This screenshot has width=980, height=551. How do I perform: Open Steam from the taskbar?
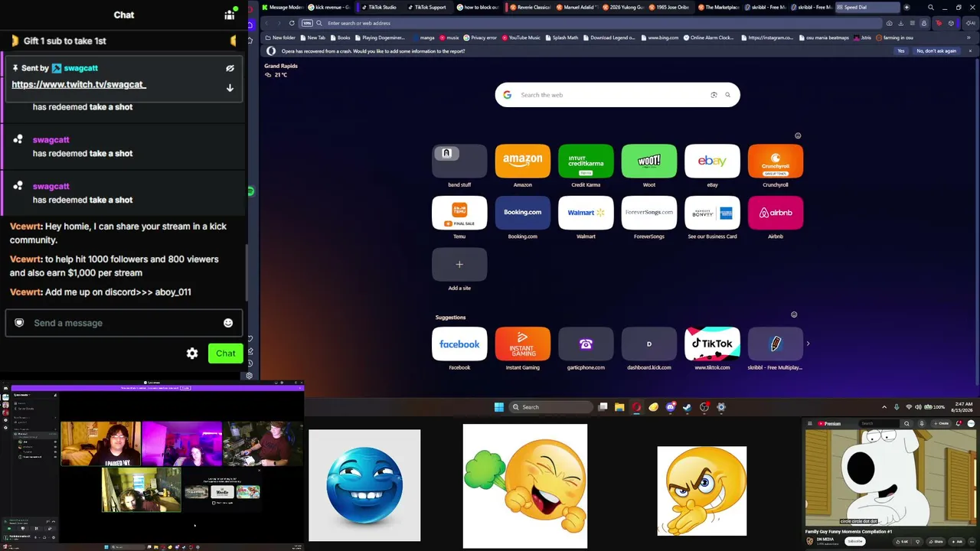688,407
